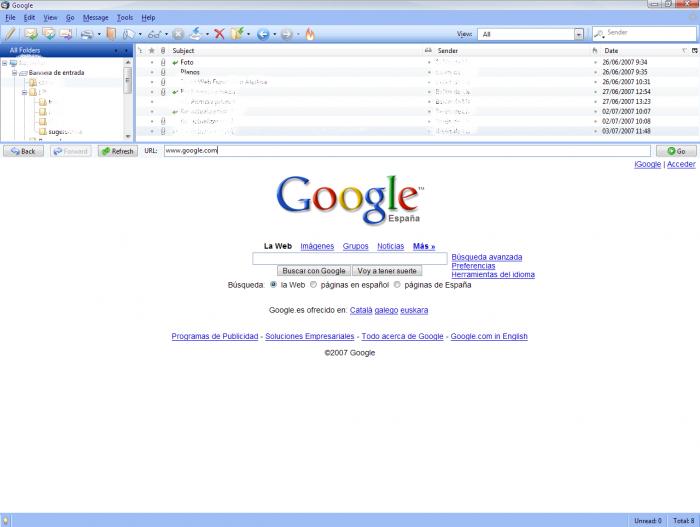Click the paperclip attachment column header
This screenshot has height=527, width=700.
[163, 50]
